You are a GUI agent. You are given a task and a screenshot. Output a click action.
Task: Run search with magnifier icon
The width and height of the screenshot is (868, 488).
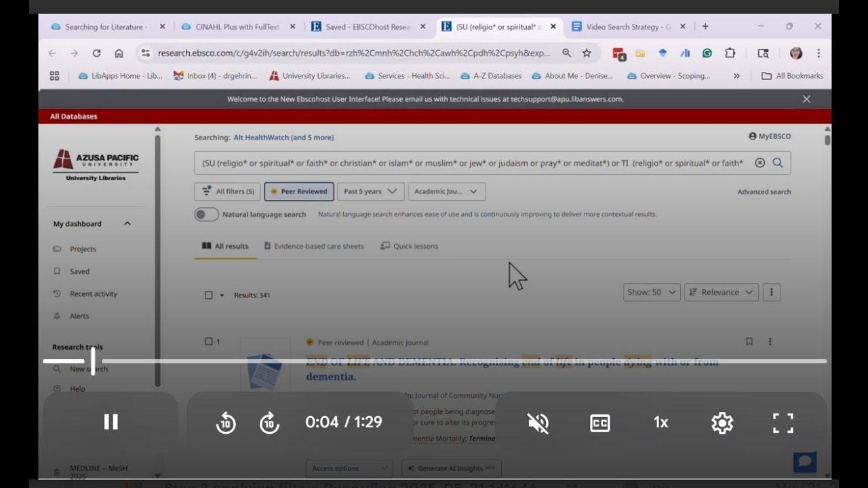778,163
